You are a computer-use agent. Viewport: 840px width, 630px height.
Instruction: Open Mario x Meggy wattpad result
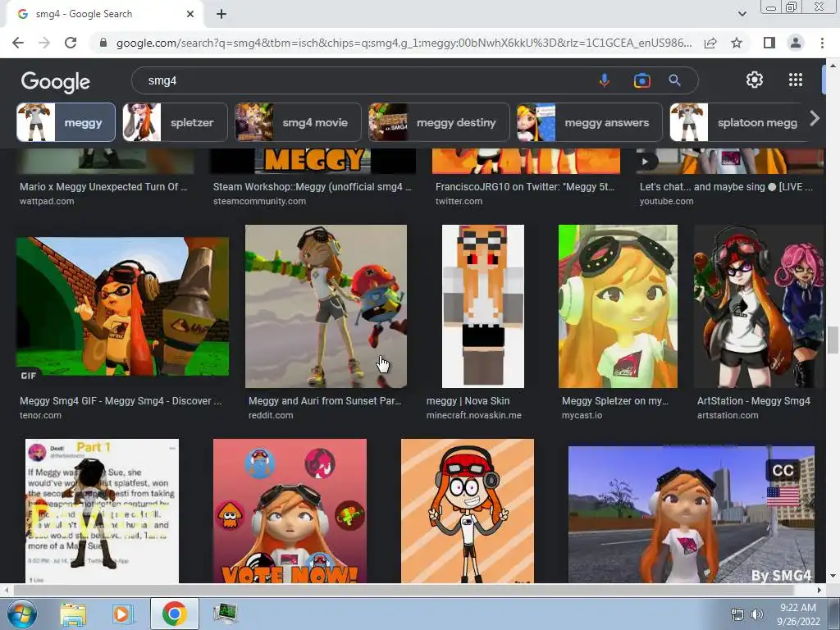pyautogui.click(x=103, y=186)
